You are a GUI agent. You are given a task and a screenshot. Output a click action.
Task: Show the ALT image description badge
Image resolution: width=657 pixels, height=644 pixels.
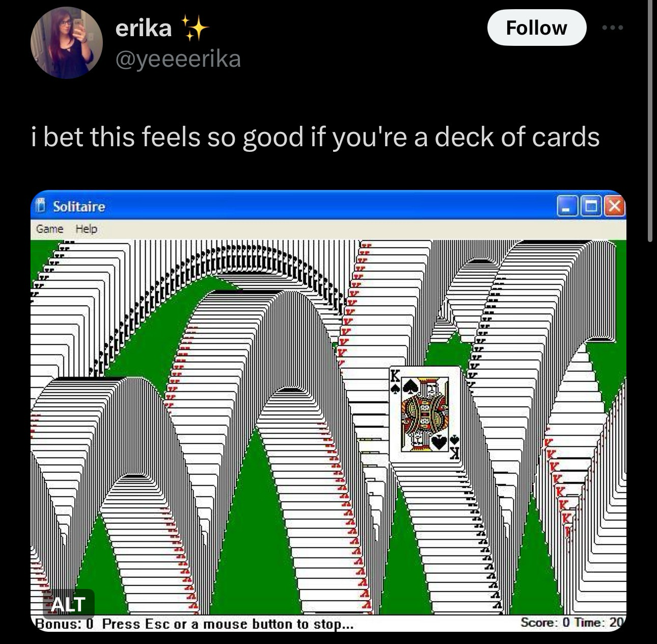(69, 604)
